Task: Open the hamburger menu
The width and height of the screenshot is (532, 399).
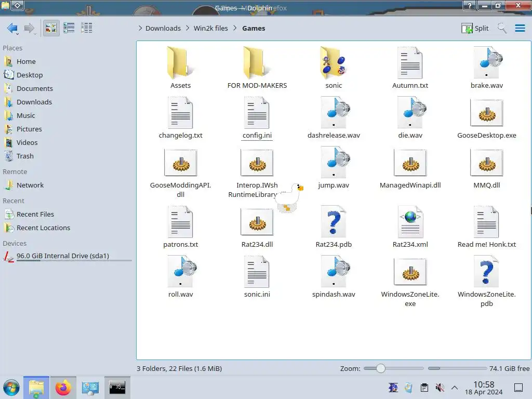Action: point(520,28)
